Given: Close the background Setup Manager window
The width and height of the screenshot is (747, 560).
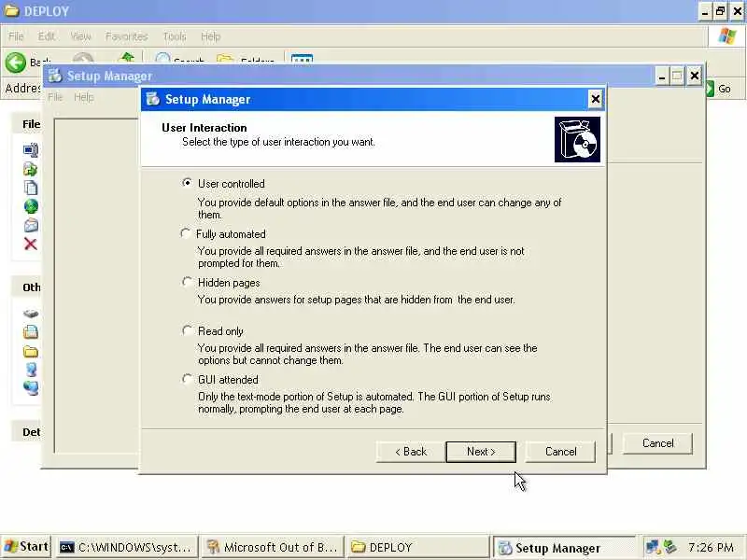Looking at the screenshot, I should [x=695, y=77].
